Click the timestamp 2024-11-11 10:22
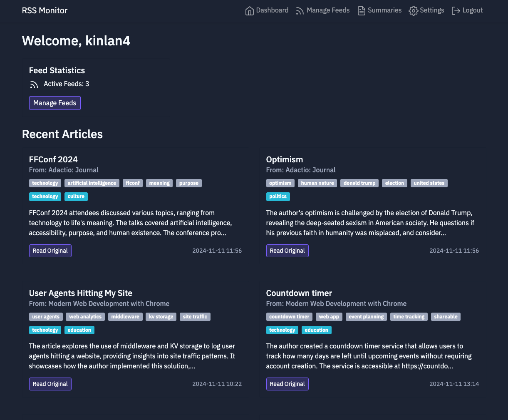Viewport: 508px width, 420px height. [217, 384]
